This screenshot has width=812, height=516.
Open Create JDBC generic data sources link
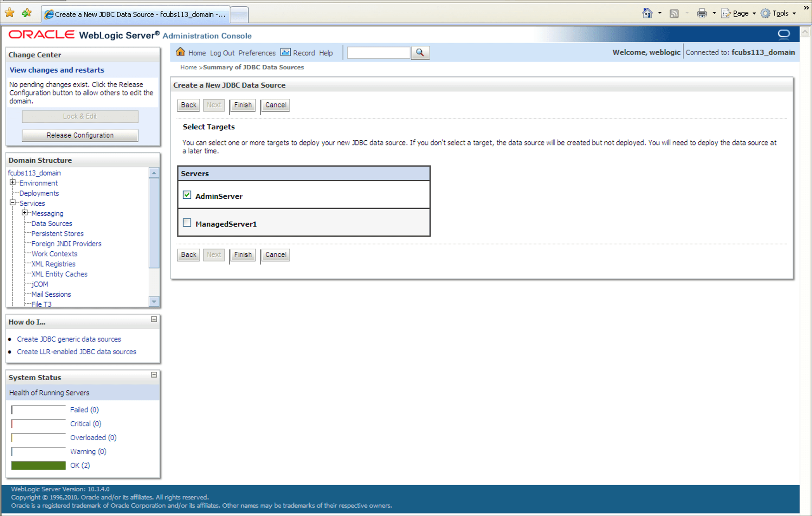point(69,339)
